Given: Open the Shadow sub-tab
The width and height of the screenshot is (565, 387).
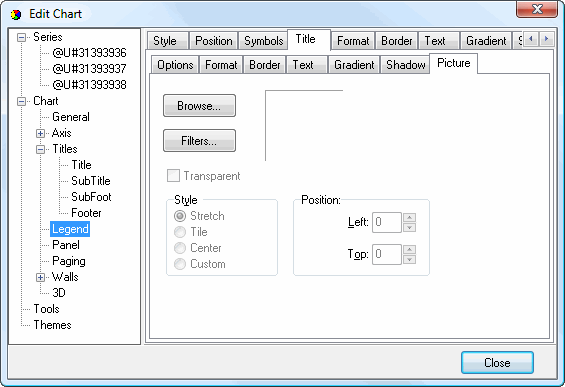Looking at the screenshot, I should [405, 65].
